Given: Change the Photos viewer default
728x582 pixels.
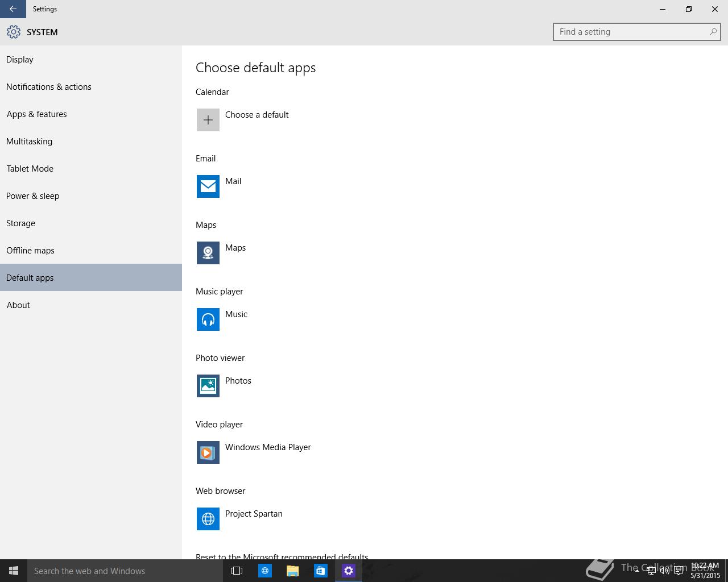Looking at the screenshot, I should click(x=238, y=381).
